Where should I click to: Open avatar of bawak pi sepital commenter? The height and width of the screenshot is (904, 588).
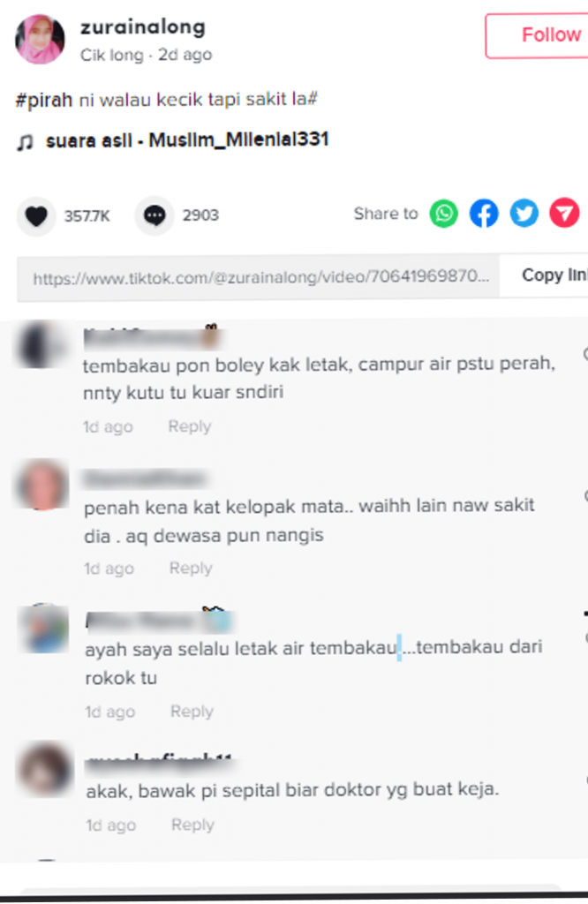click(x=46, y=770)
